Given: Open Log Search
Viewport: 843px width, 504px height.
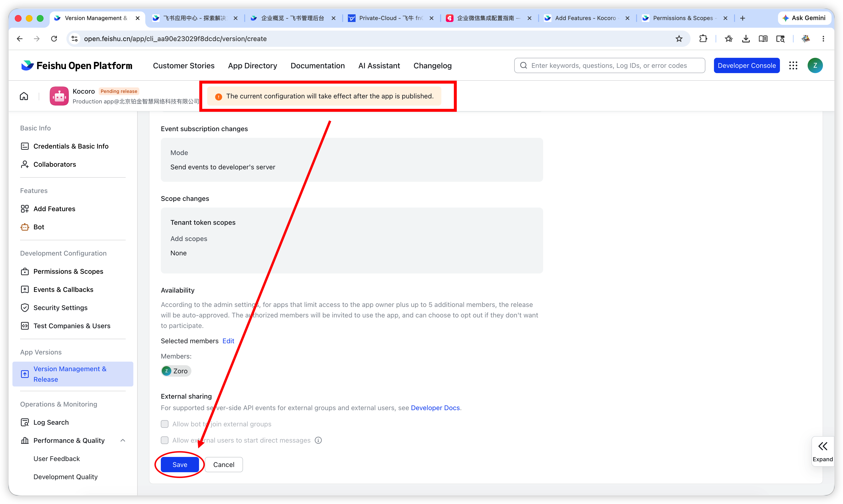Looking at the screenshot, I should (51, 422).
